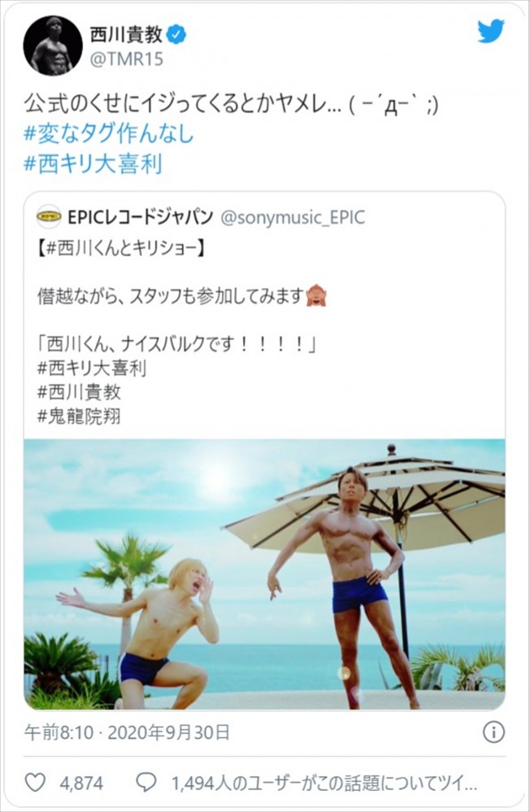
Task: Click the blue verified badge
Action: click(177, 35)
